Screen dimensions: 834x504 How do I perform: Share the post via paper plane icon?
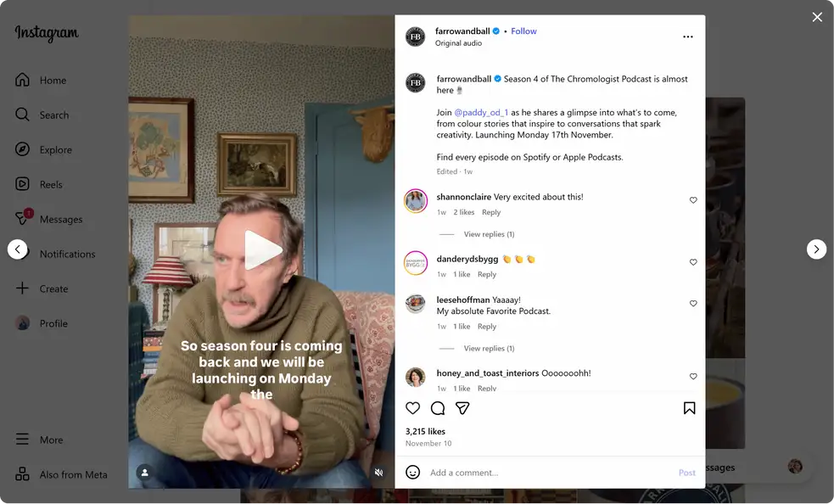pos(462,408)
